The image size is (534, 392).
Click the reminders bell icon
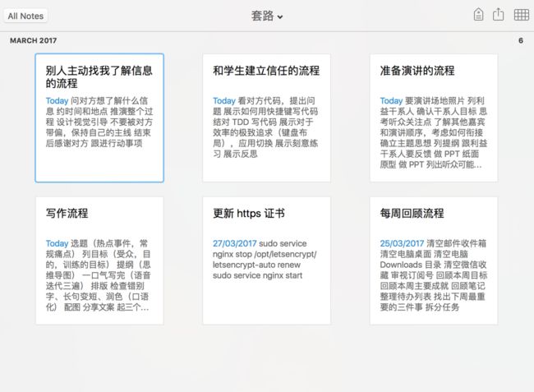(478, 15)
